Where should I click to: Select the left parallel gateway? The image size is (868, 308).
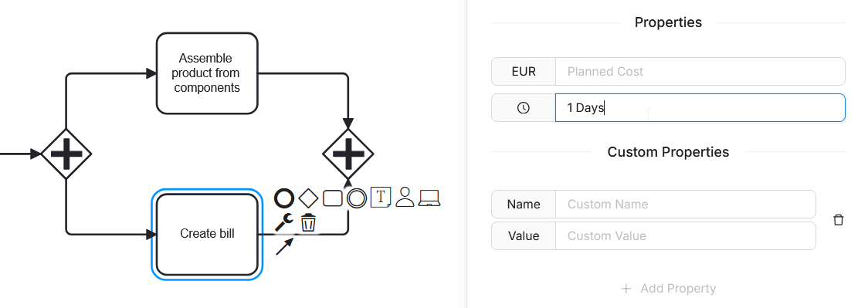(x=66, y=154)
